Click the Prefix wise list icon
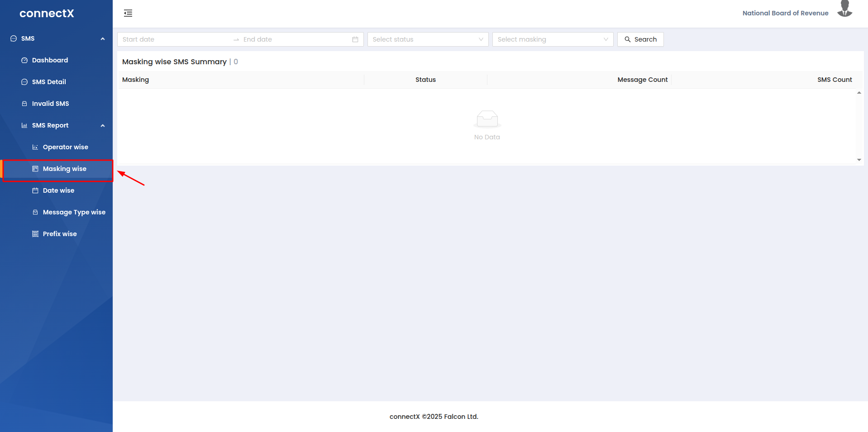 click(35, 234)
